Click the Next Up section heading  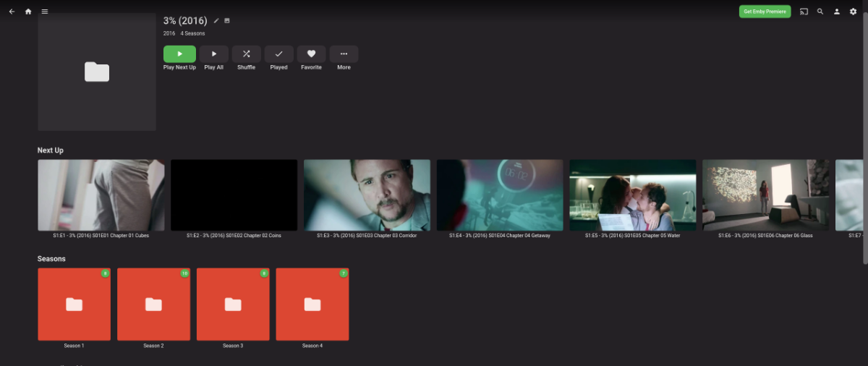click(x=51, y=150)
